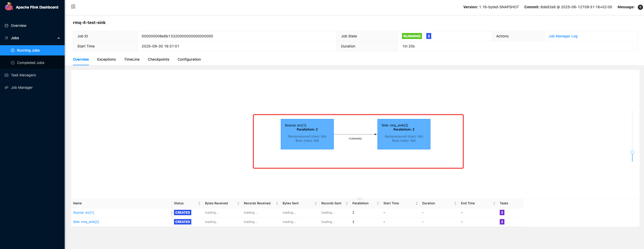Click the purple Tasks badge for Source: src[1]
The image size is (644, 249).
click(x=502, y=213)
